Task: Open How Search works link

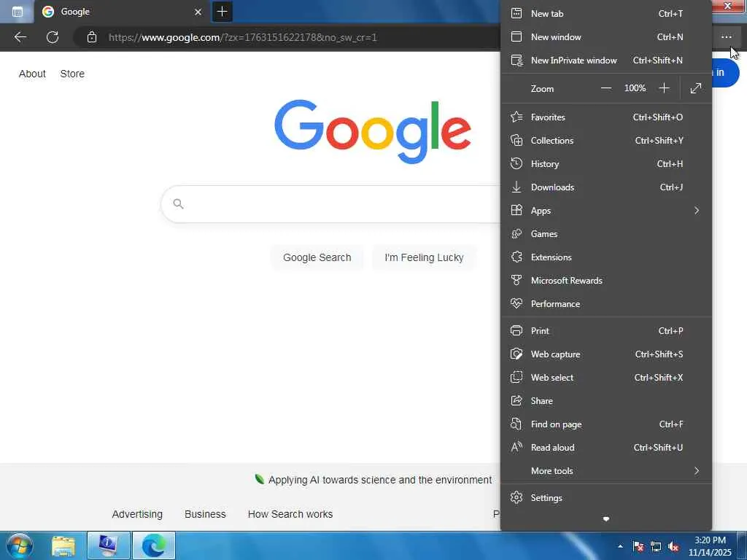Action: (x=290, y=514)
